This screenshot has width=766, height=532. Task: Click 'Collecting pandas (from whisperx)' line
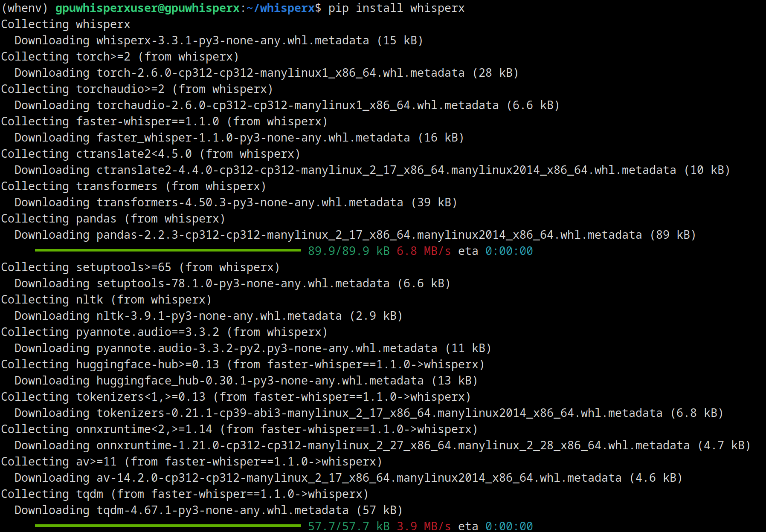pyautogui.click(x=113, y=219)
